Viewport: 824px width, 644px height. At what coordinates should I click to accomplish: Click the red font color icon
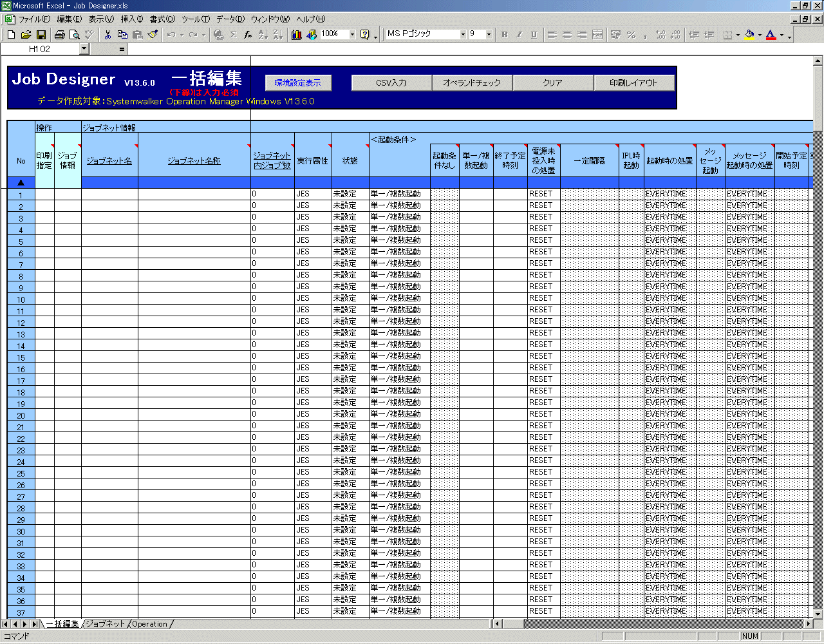pos(771,35)
